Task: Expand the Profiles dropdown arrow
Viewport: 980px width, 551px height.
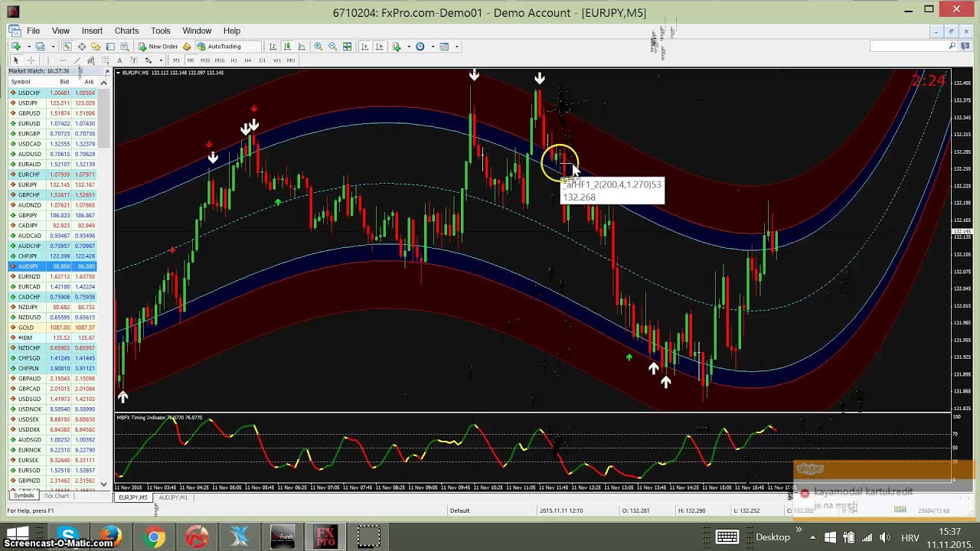Action: tap(53, 47)
